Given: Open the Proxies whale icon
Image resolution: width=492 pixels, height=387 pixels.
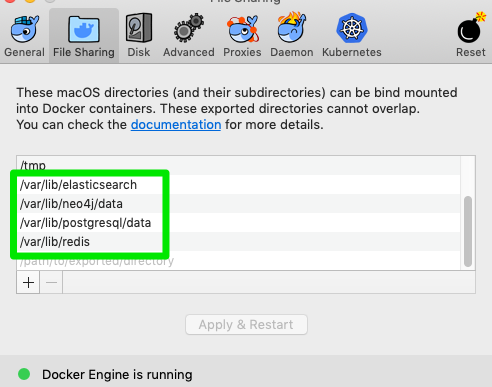Looking at the screenshot, I should tap(242, 29).
